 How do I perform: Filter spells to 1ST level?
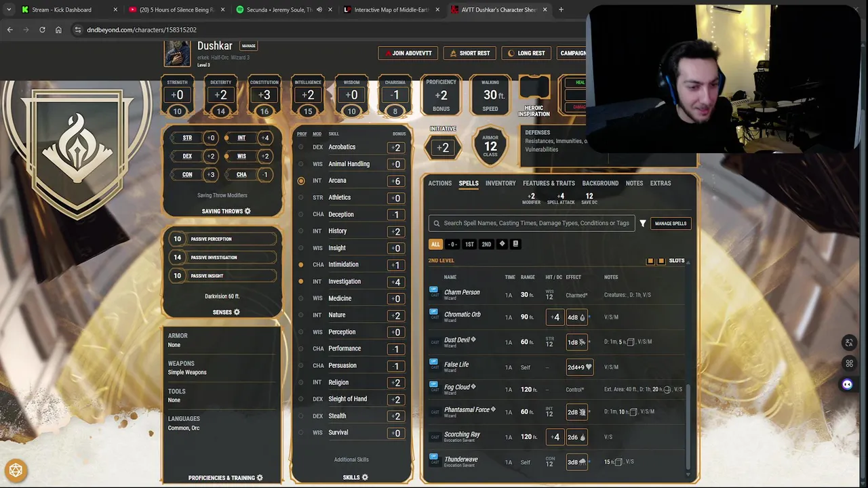coord(469,244)
